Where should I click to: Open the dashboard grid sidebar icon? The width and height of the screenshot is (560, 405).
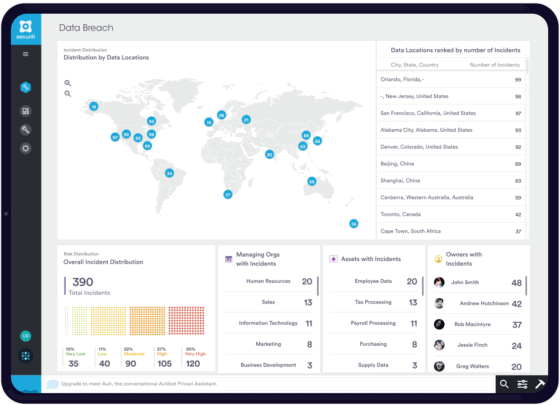tap(26, 111)
